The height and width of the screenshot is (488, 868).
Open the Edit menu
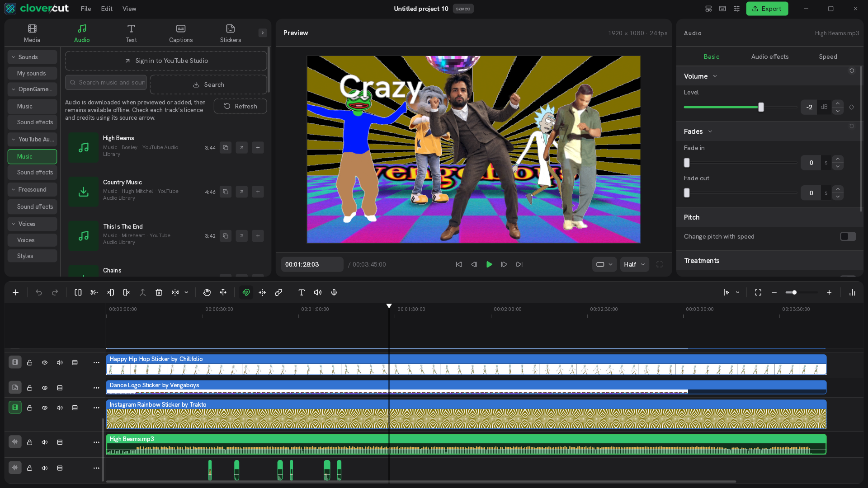point(107,9)
